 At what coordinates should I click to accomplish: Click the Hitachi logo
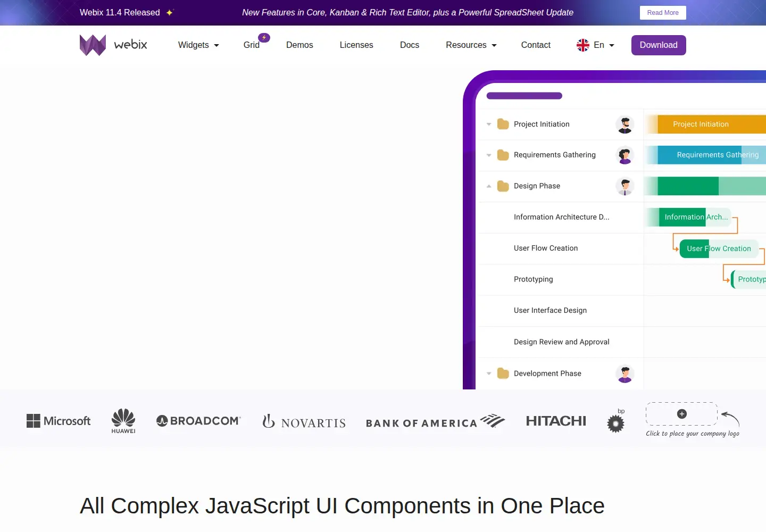coord(556,421)
